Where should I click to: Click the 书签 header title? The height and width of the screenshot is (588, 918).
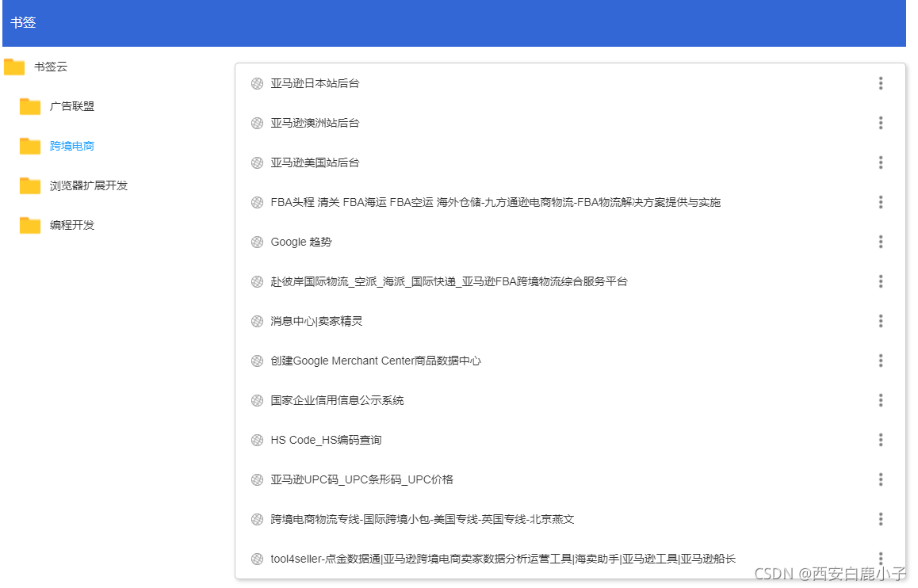point(24,23)
